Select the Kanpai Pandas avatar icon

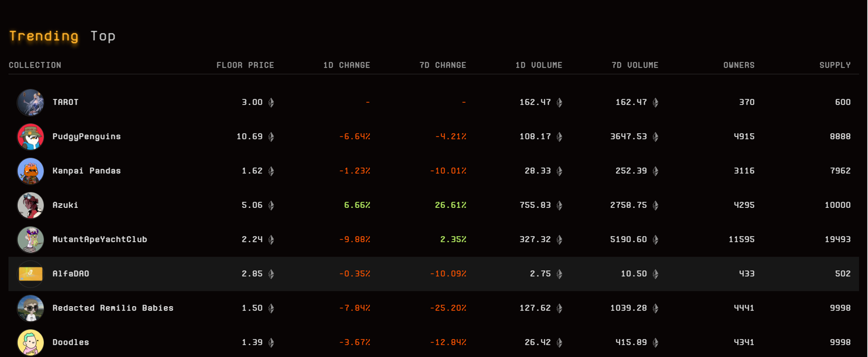(x=30, y=171)
